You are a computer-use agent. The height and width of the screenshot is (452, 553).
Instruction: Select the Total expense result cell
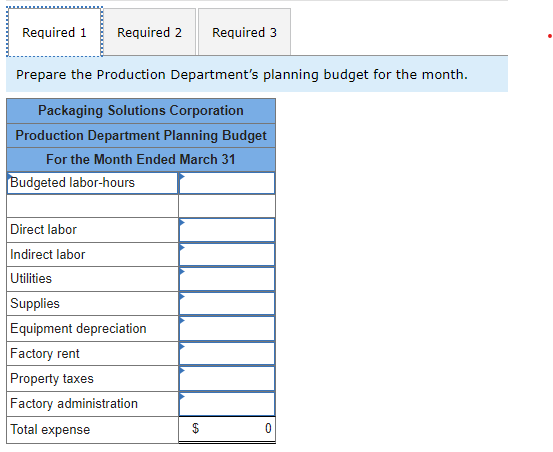227,429
